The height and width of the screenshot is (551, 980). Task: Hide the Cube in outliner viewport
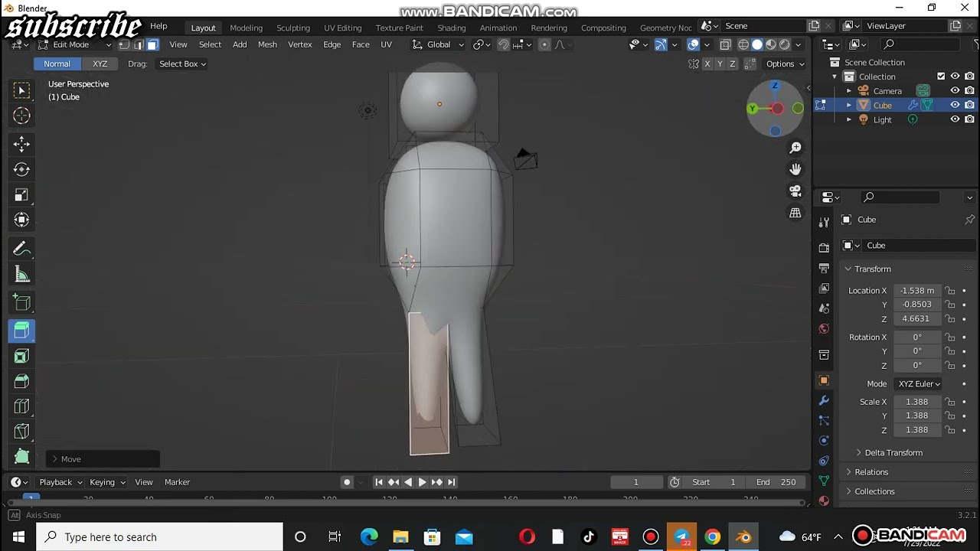tap(955, 105)
